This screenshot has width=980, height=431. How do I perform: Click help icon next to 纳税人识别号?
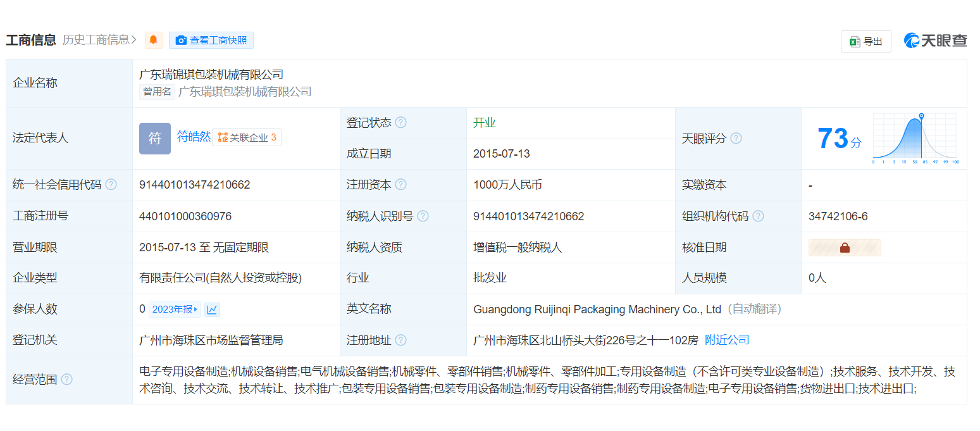[423, 216]
